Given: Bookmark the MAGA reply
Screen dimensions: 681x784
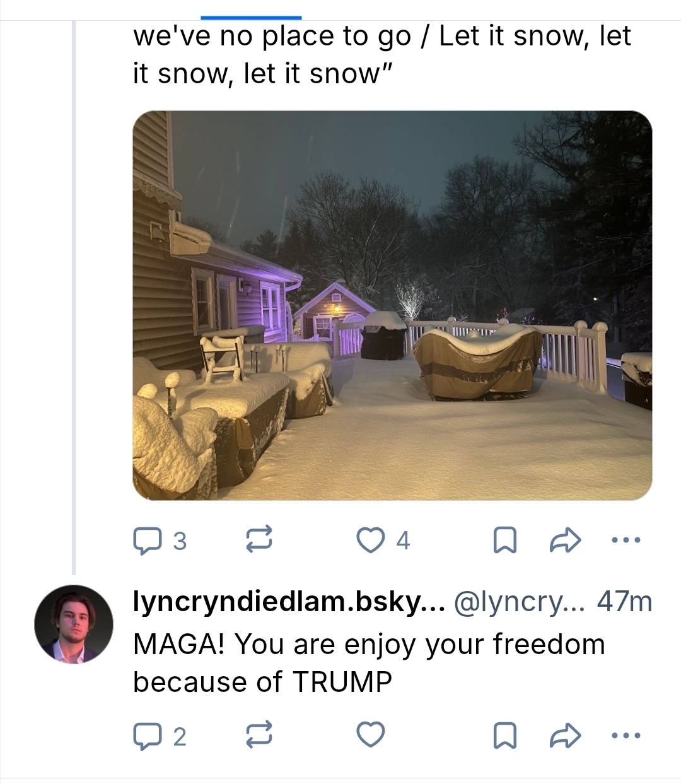Looking at the screenshot, I should coord(504,735).
